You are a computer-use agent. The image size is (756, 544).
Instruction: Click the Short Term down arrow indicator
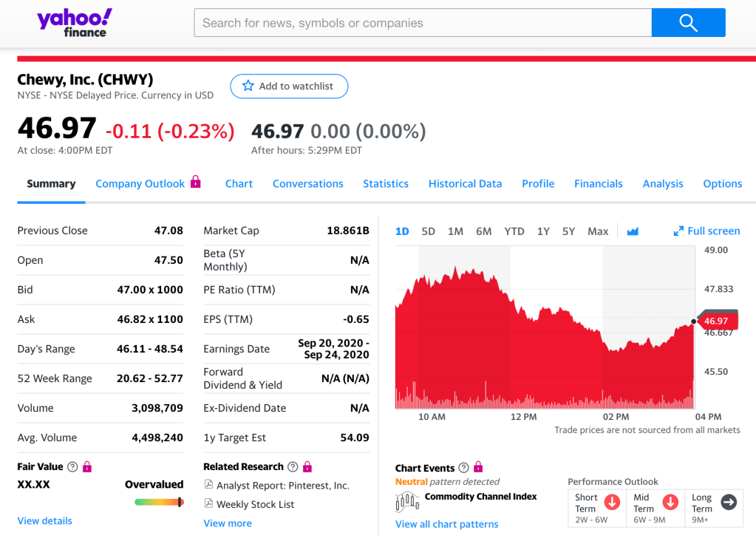[x=612, y=503]
